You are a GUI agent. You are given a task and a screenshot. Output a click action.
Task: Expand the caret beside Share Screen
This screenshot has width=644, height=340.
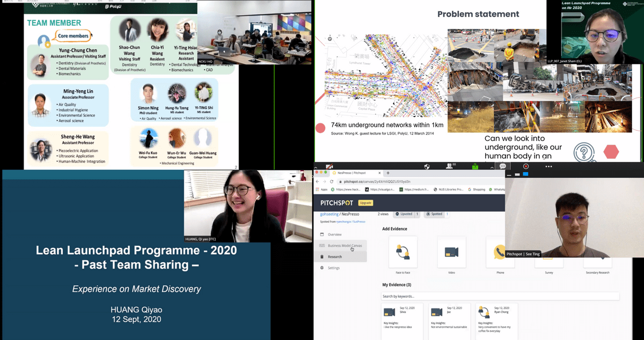[x=492, y=168]
